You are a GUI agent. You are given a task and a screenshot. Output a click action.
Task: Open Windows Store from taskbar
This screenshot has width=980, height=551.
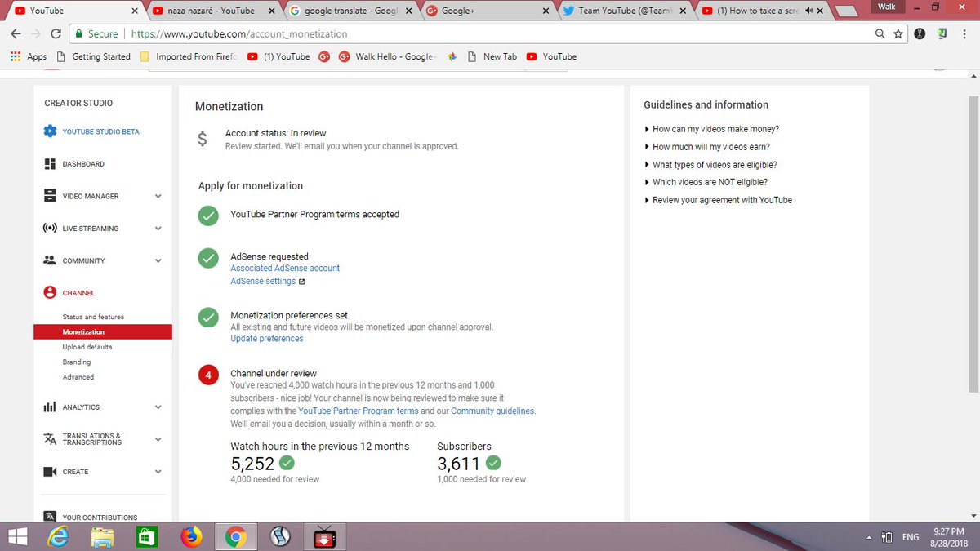(x=146, y=536)
